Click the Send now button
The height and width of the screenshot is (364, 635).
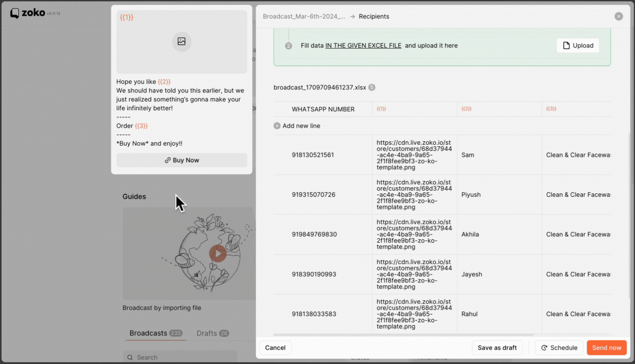606,348
